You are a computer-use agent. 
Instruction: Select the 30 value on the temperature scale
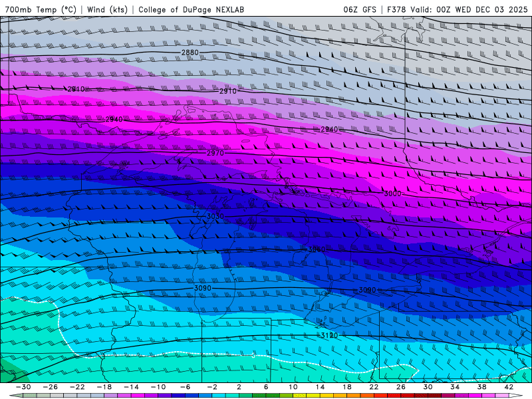[x=428, y=387]
